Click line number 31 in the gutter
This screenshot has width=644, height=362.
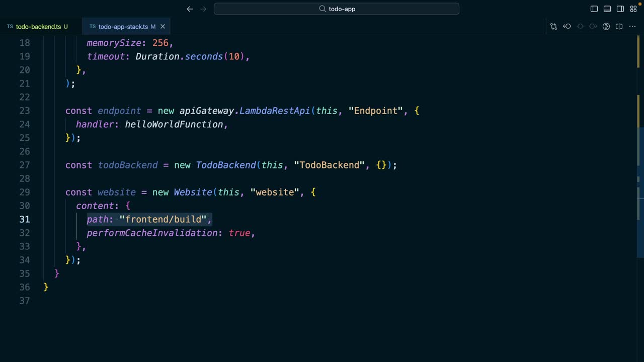coord(25,219)
